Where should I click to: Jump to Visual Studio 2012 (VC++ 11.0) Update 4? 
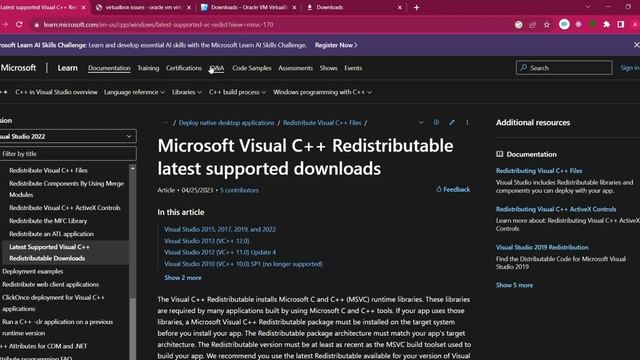(x=220, y=253)
